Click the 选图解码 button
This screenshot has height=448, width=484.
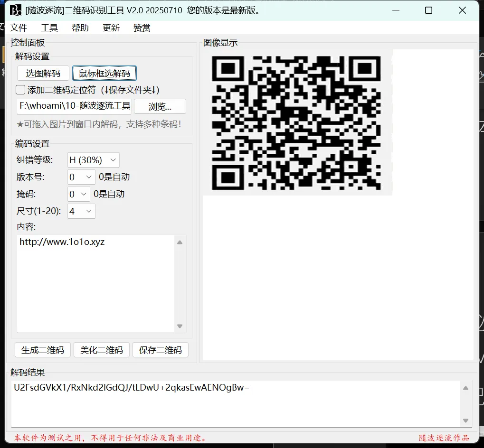(42, 73)
